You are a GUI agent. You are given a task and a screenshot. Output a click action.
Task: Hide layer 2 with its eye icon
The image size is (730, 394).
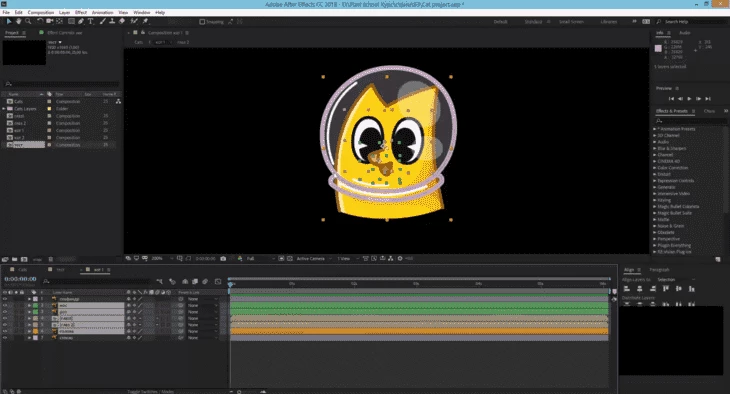[5, 306]
